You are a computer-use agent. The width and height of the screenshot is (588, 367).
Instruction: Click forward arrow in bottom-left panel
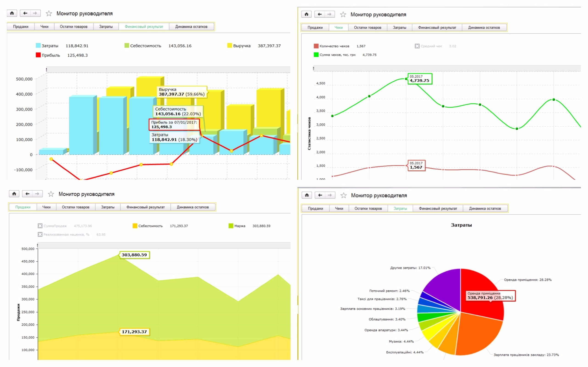click(37, 194)
